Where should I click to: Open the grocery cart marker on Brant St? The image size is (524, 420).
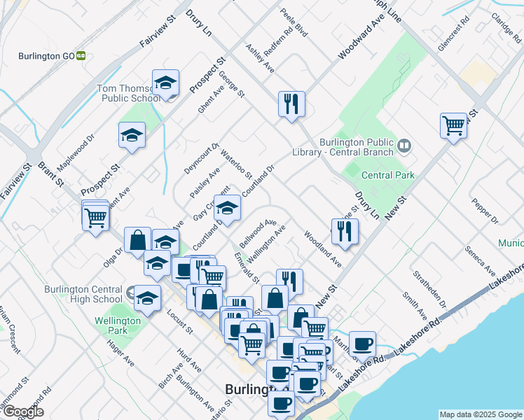pyautogui.click(x=95, y=220)
